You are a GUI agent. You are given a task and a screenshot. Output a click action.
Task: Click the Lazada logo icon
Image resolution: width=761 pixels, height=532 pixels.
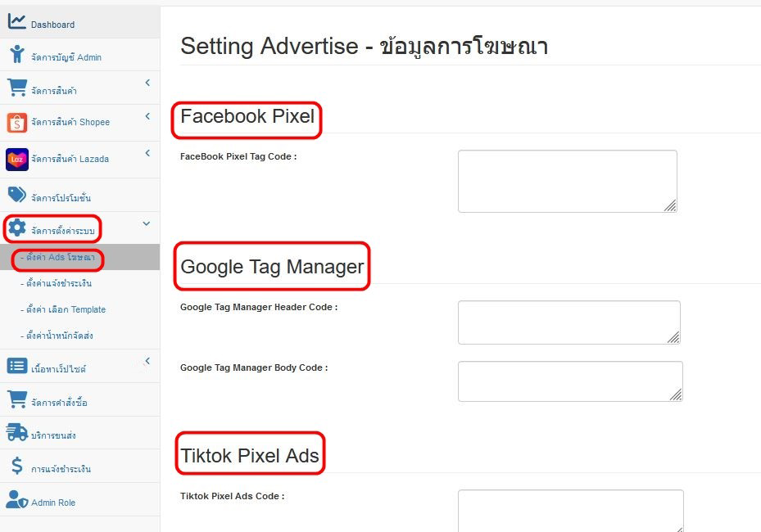point(16,159)
